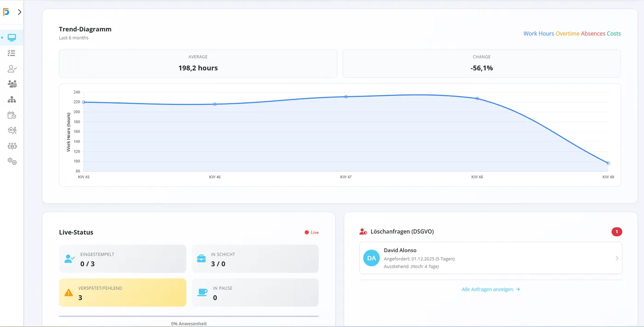Open the employee approval icon in sidebar
This screenshot has width=644, height=327.
[x=11, y=68]
